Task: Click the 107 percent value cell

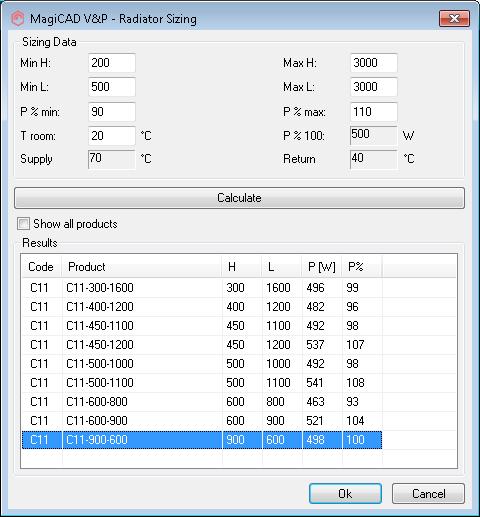Action: click(362, 345)
